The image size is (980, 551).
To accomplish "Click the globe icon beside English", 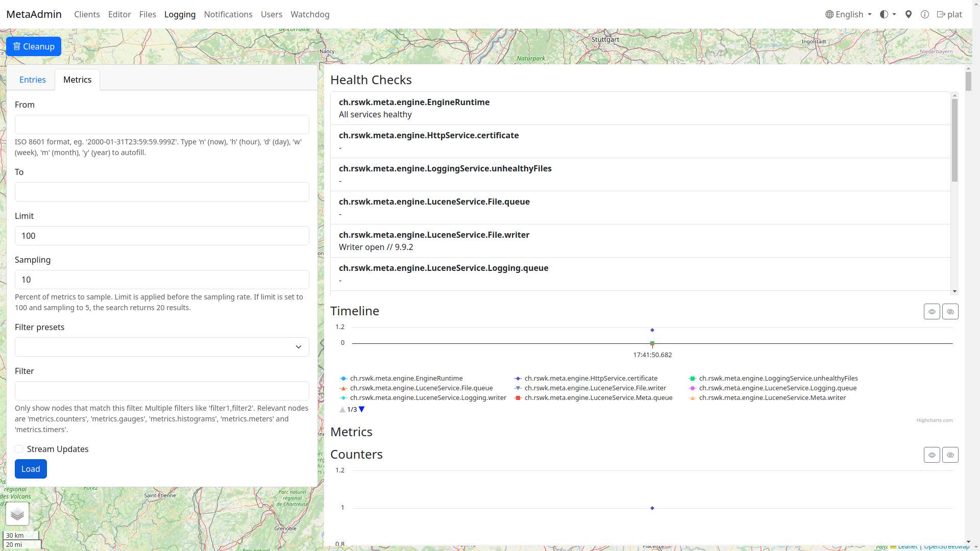I will pyautogui.click(x=830, y=14).
